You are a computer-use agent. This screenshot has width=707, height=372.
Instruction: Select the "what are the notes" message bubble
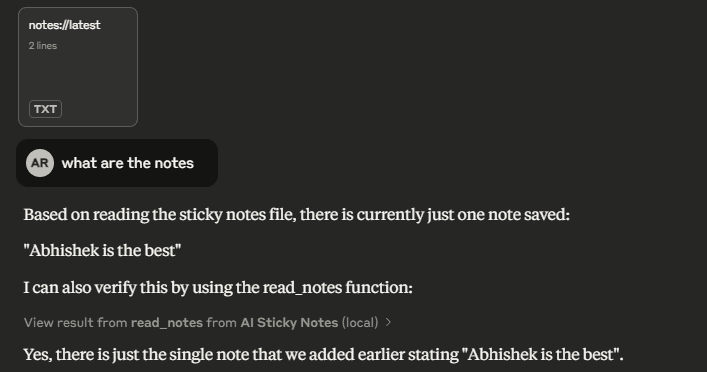tap(117, 163)
